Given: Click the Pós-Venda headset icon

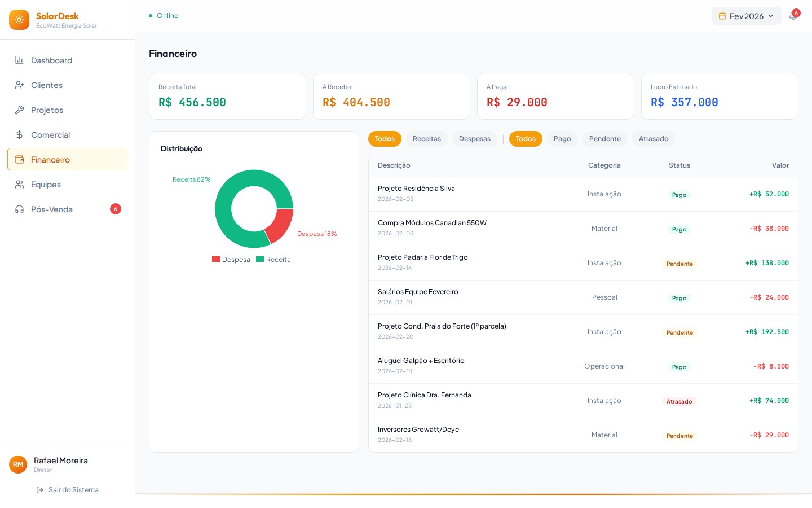Looking at the screenshot, I should coord(19,209).
